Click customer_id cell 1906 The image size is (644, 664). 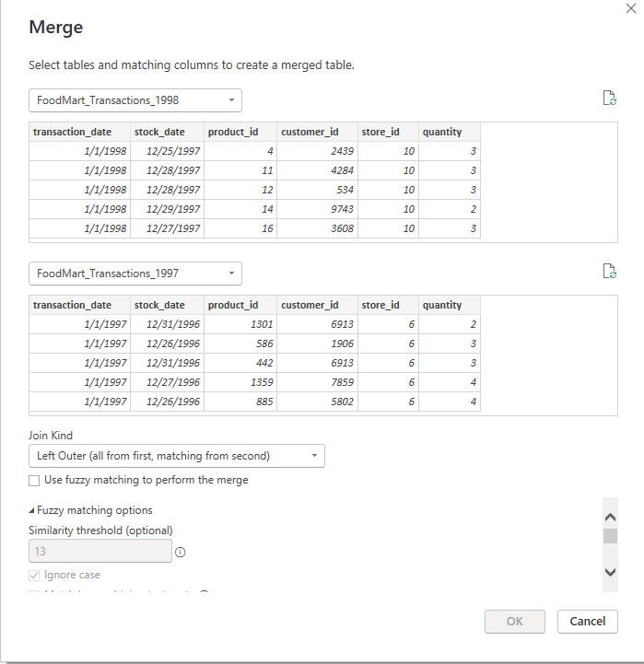pos(317,344)
